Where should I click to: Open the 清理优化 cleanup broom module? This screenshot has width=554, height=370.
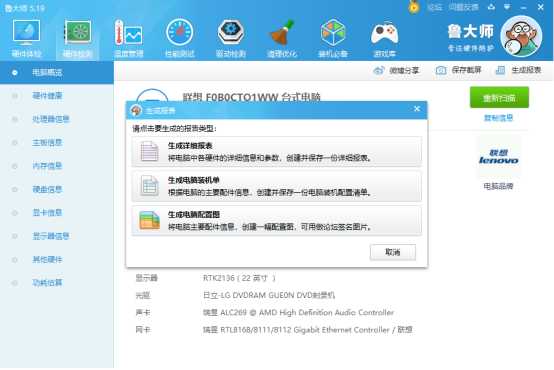click(282, 38)
